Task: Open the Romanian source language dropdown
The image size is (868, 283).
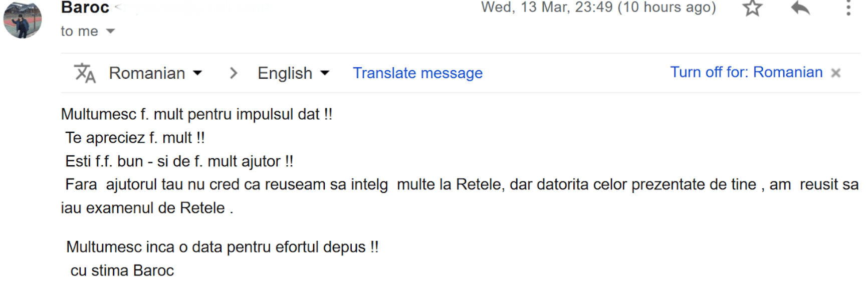Action: (x=155, y=73)
